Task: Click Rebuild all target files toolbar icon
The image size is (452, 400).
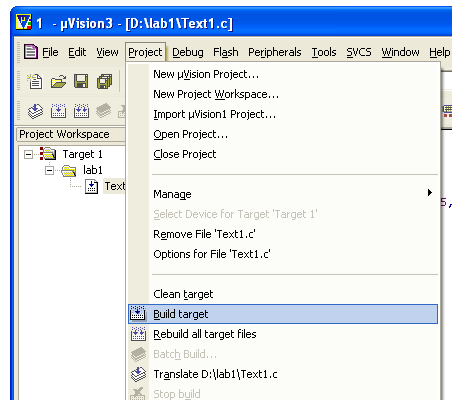Action: pos(81,111)
